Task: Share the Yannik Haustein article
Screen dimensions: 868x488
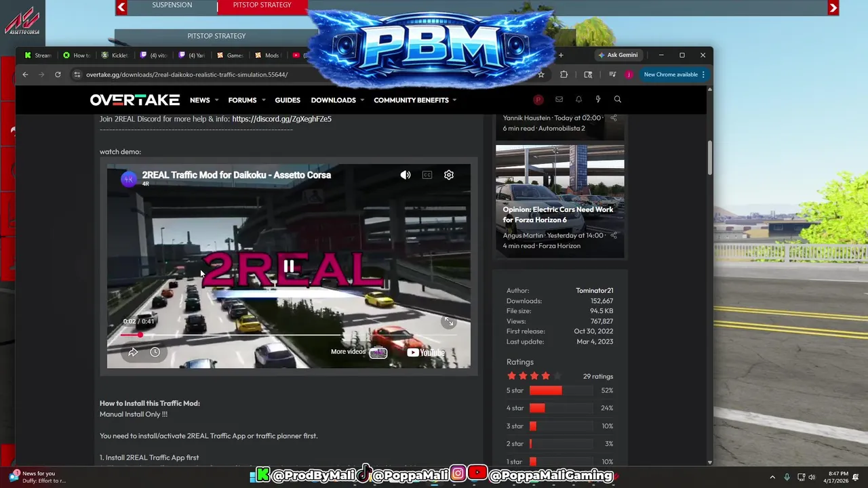Action: click(614, 118)
